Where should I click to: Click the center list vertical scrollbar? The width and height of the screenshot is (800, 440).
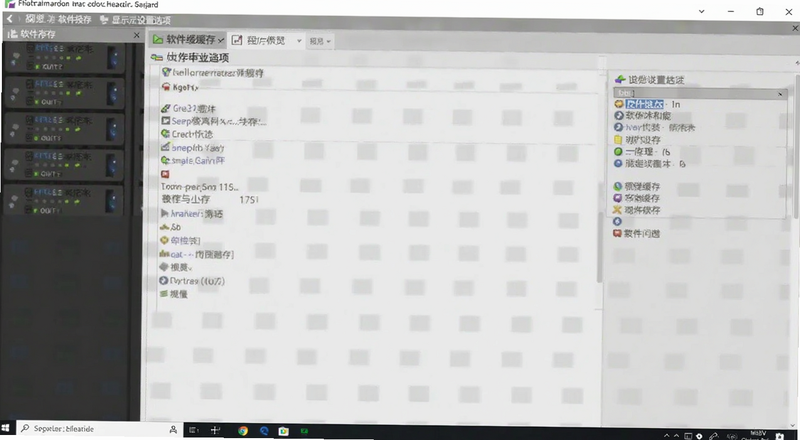[x=599, y=247]
